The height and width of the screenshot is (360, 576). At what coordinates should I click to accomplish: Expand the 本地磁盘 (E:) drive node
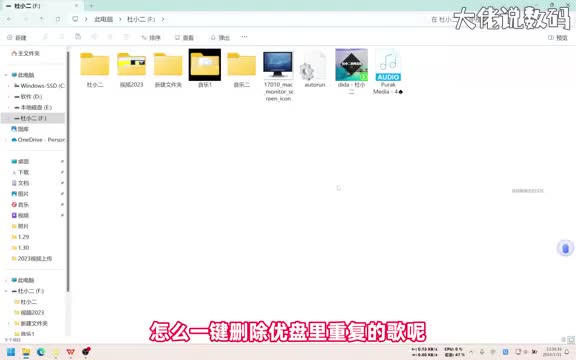[x=9, y=107]
